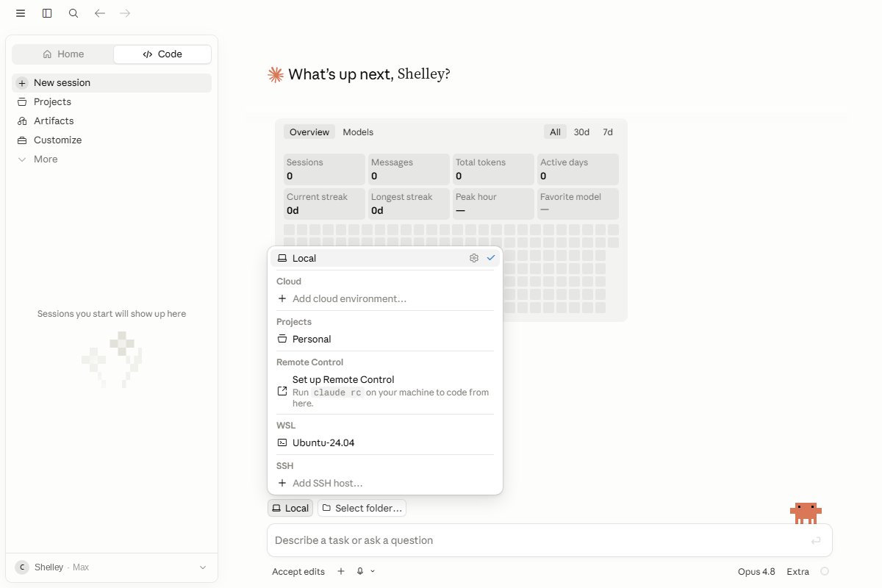The image size is (882, 588).
Task: Click the Longest streak stat card
Action: [x=409, y=204]
